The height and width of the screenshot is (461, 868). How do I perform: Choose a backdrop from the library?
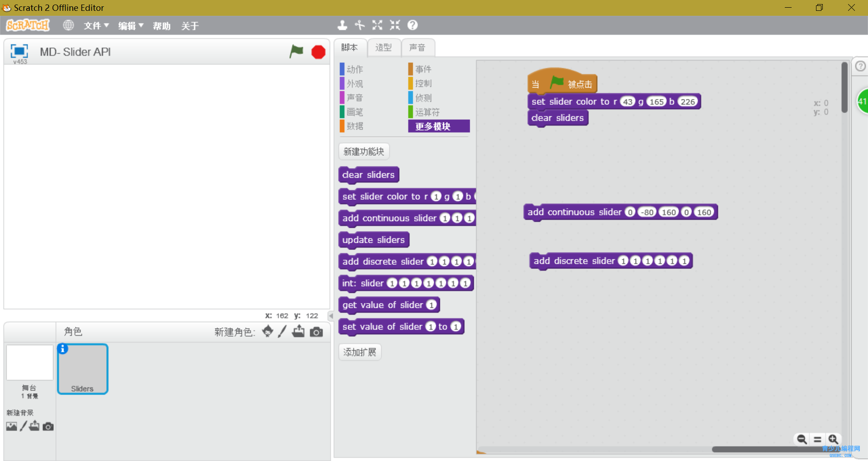tap(12, 426)
